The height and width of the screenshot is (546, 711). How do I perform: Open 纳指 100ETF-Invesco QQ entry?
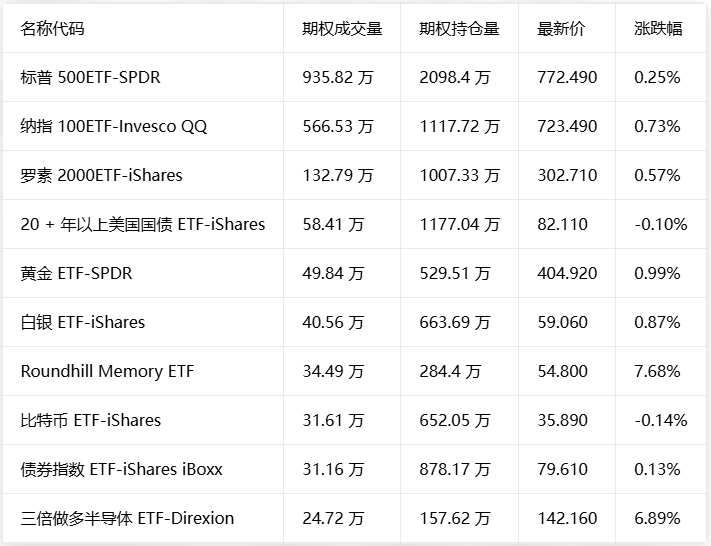[354, 126]
